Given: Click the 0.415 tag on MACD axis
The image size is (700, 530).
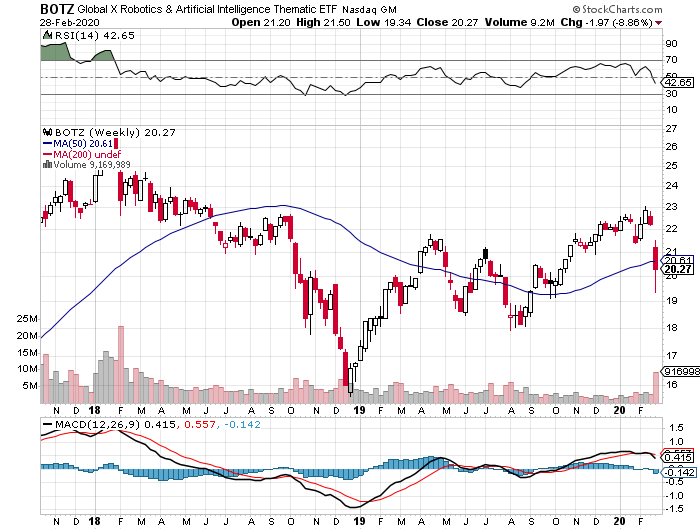Looking at the screenshot, I should pyautogui.click(x=678, y=458).
